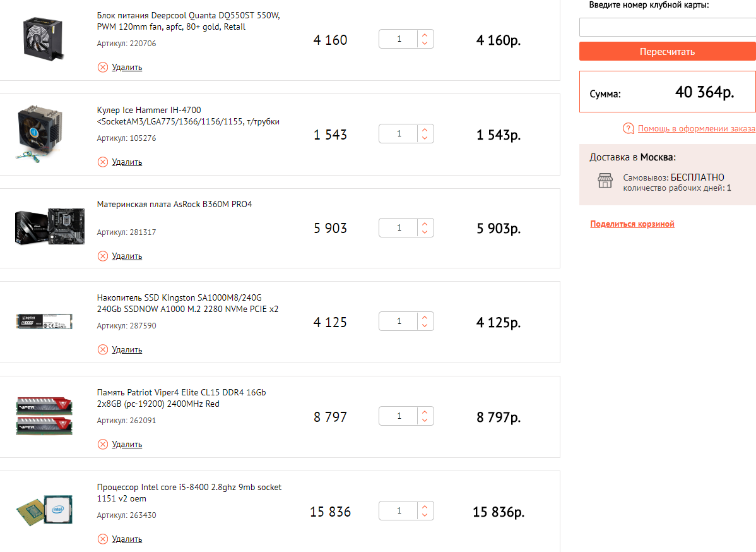This screenshot has height=552, width=756.
Task: Click delete icon for Deepcool power supply
Action: click(x=103, y=67)
